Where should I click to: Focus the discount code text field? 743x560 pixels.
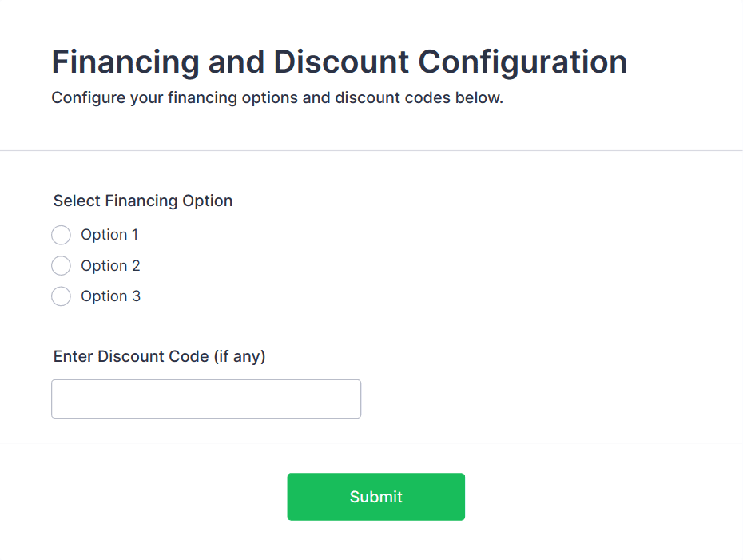tap(206, 399)
